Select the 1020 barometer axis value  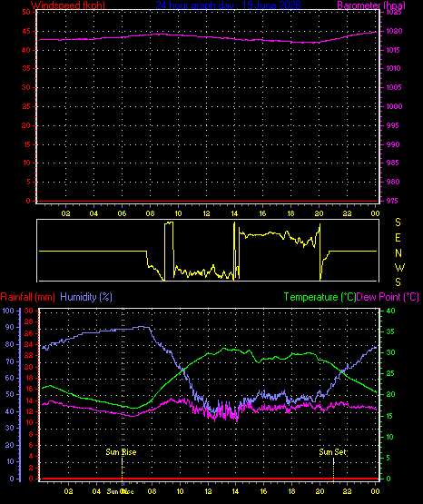tap(394, 31)
